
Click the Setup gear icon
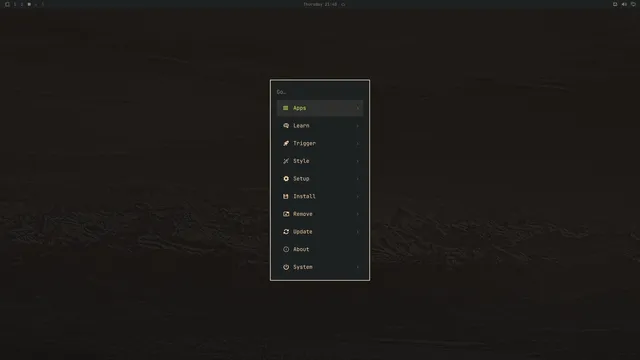286,179
